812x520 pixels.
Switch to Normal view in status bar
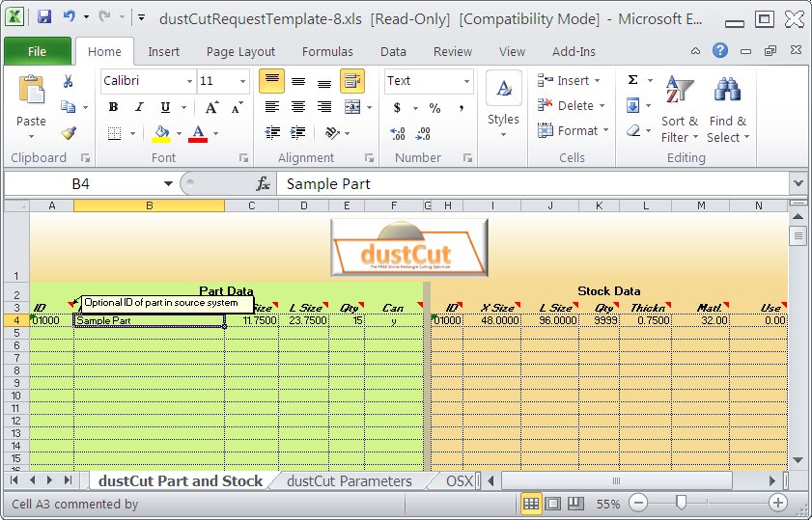(x=531, y=503)
